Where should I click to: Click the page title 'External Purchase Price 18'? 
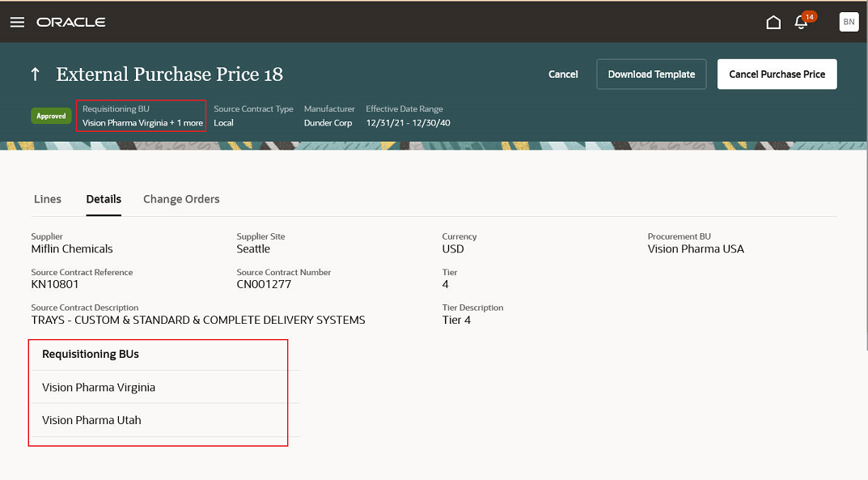point(169,74)
